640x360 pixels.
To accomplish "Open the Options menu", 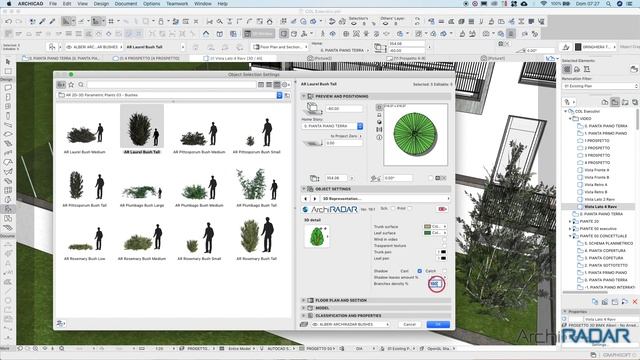I will (151, 4).
